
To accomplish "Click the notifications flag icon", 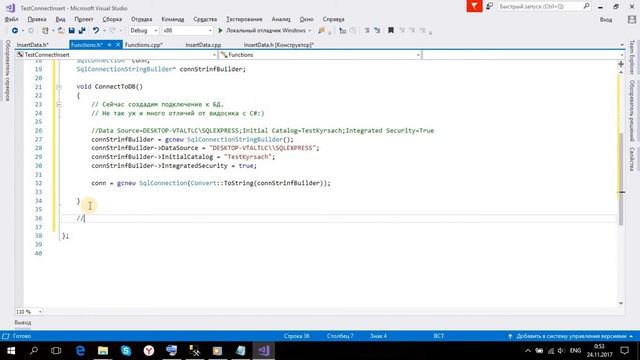I will 474,6.
